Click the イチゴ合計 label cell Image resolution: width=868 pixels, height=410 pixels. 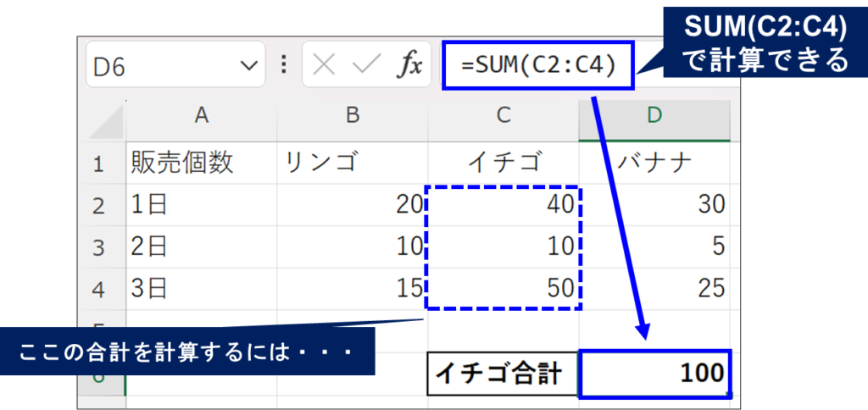tap(504, 373)
